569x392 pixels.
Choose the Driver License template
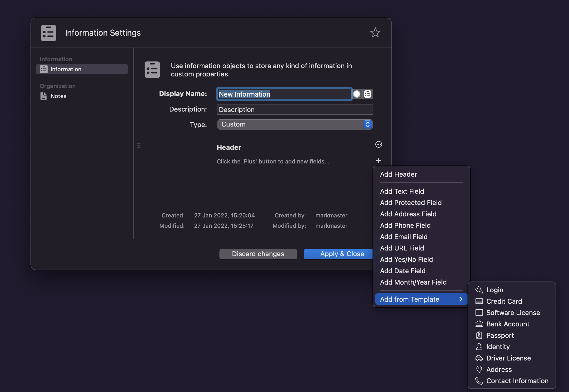point(508,358)
